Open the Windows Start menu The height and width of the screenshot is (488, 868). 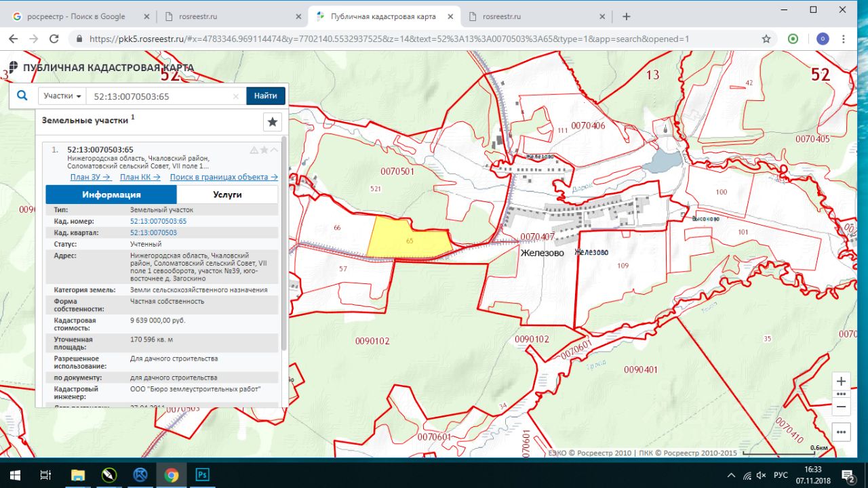[15, 474]
